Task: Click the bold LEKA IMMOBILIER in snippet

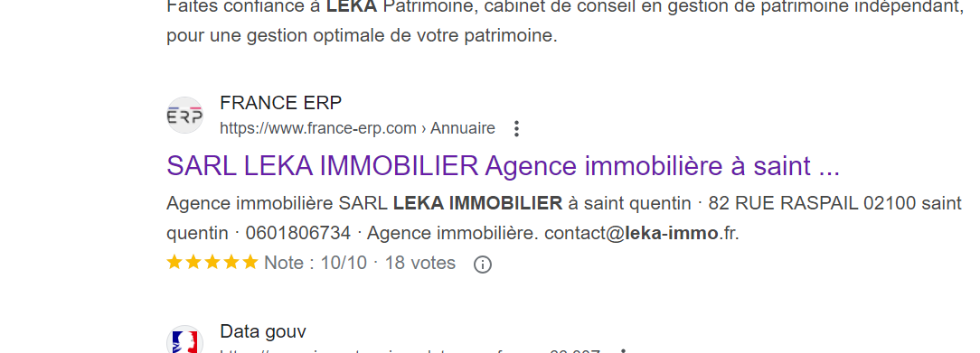Action: 478,203
